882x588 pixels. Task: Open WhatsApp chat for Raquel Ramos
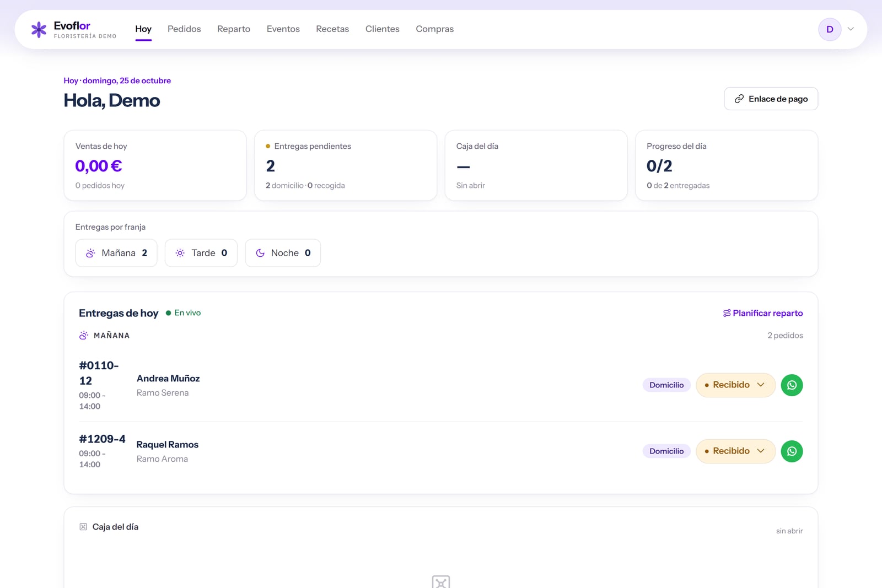(792, 451)
